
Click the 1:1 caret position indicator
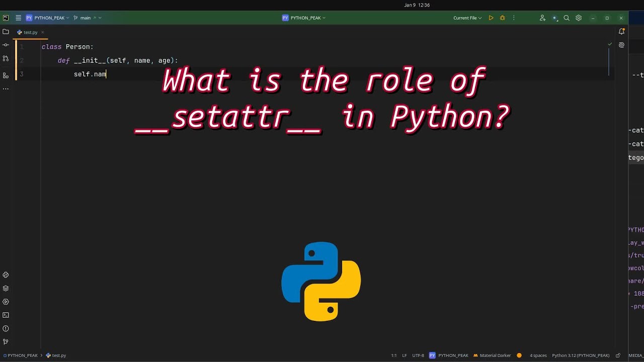pos(394,355)
